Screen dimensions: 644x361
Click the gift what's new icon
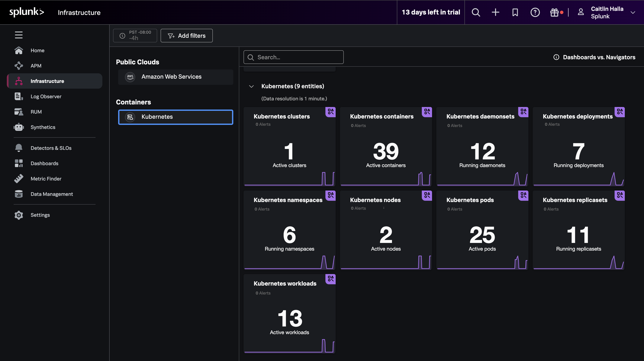tap(554, 12)
